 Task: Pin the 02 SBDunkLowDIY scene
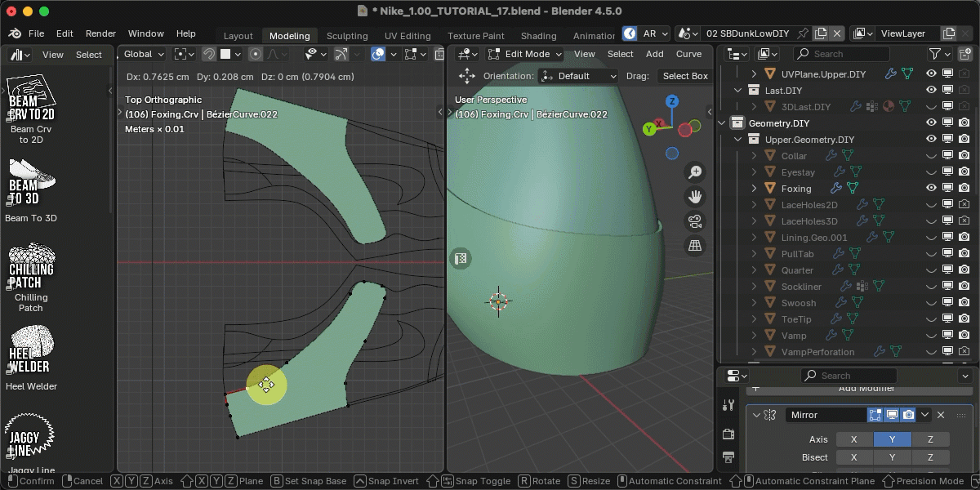803,33
